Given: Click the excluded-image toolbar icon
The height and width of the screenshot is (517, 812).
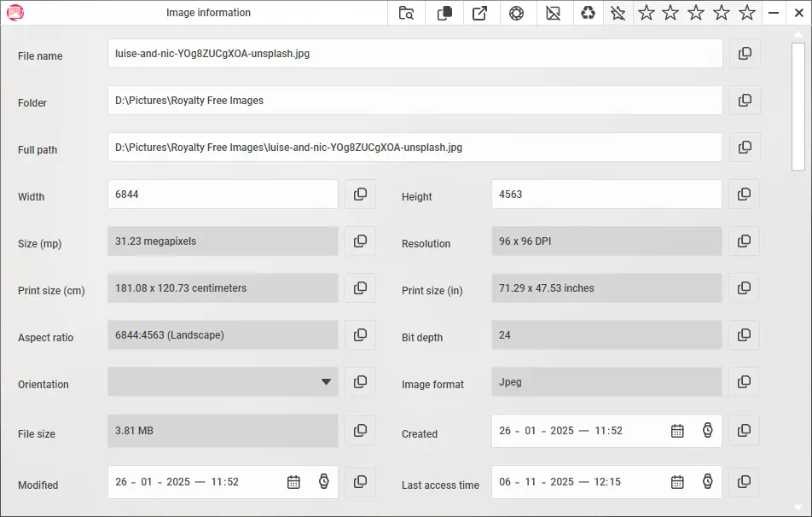Looking at the screenshot, I should [554, 13].
